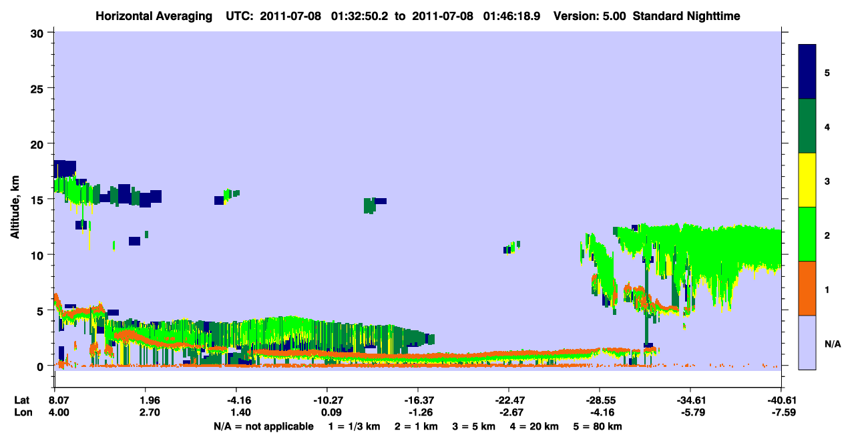The image size is (868, 445).
Task: Click the Altitude, km axis label
Action: tap(15, 201)
